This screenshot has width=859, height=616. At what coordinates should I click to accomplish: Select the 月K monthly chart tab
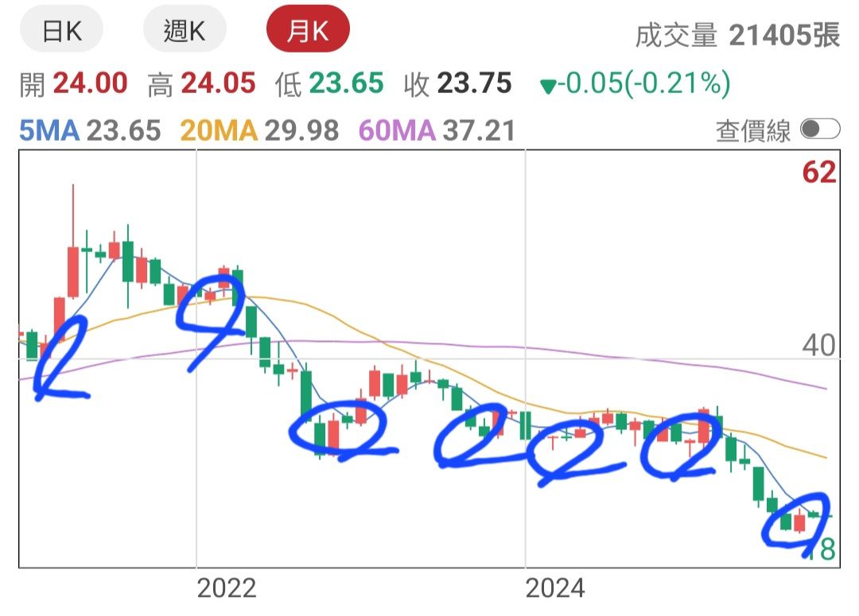308,30
